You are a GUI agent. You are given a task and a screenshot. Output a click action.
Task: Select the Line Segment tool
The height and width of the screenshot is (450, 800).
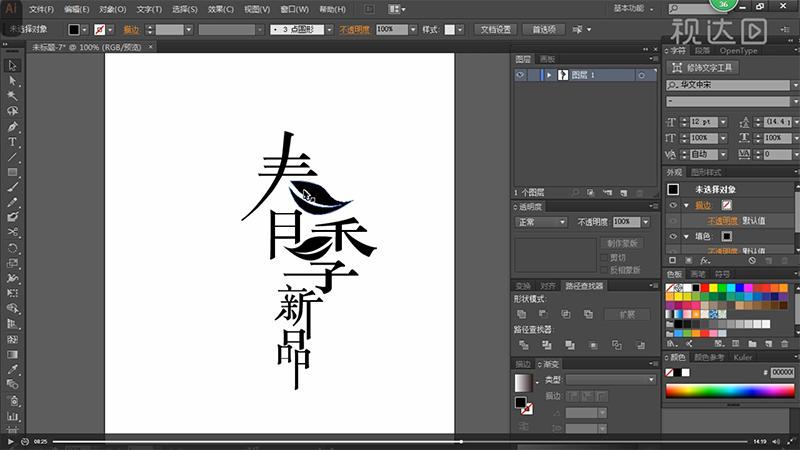[13, 157]
